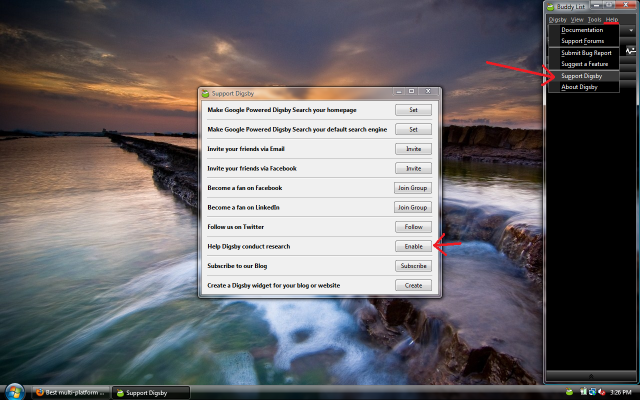
Task: Click the Support Digsby taskbar button
Action: pos(151,393)
